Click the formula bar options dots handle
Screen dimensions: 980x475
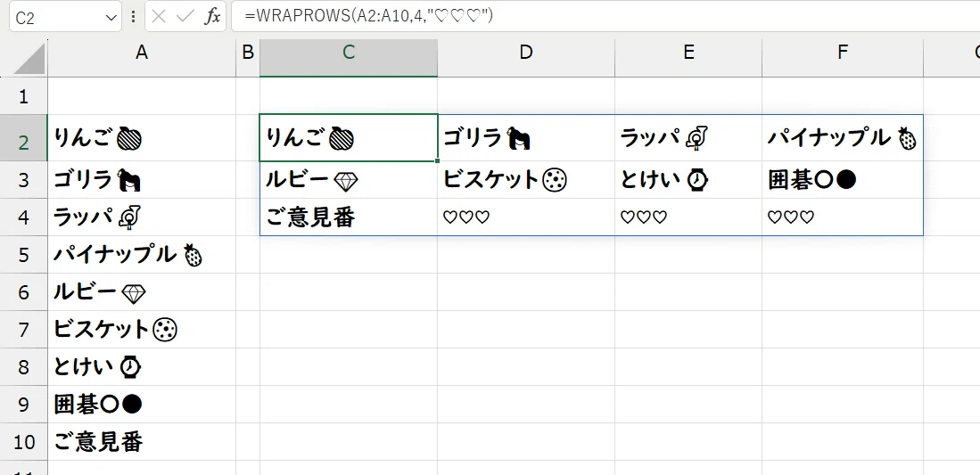133,17
